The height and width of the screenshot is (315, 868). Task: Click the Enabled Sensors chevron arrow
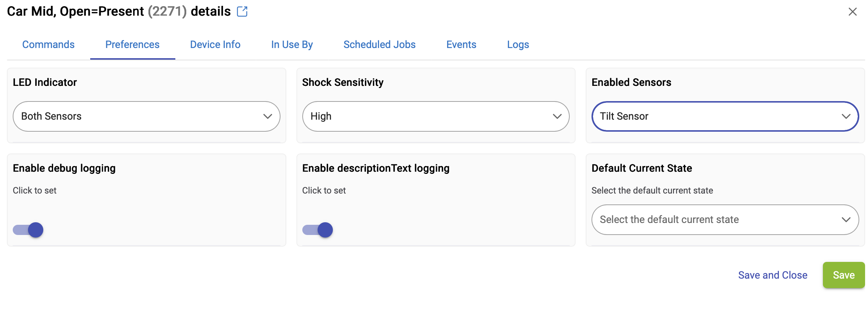[846, 116]
